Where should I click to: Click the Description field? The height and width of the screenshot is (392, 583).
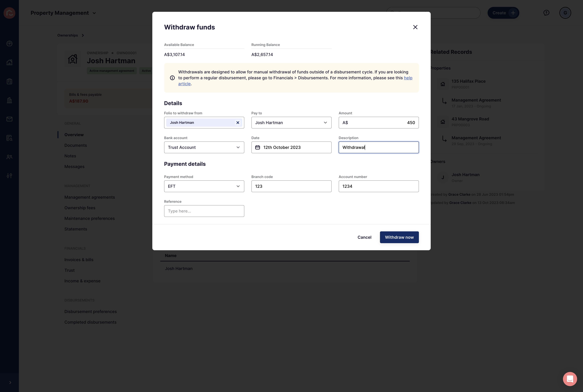(x=379, y=147)
